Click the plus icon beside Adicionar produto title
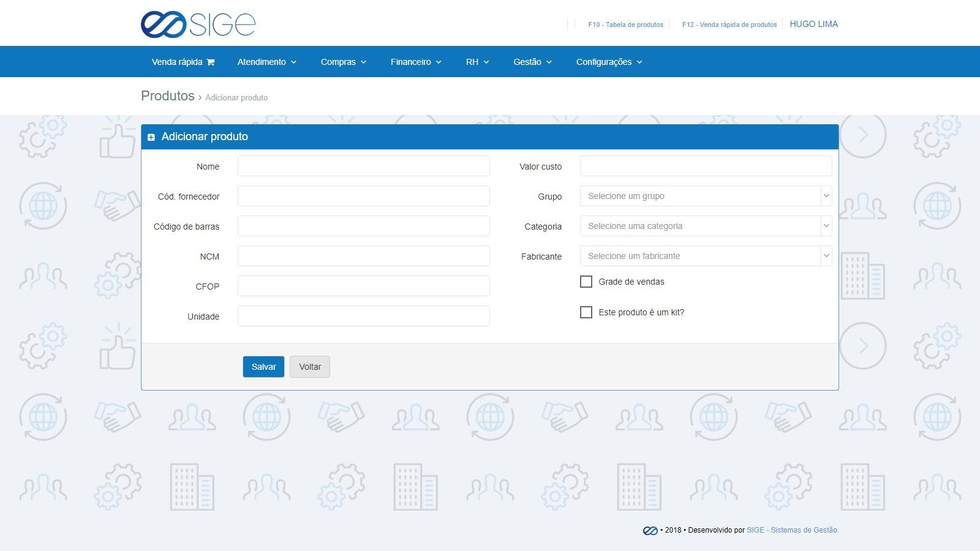Viewport: 980px width, 551px height. point(151,137)
